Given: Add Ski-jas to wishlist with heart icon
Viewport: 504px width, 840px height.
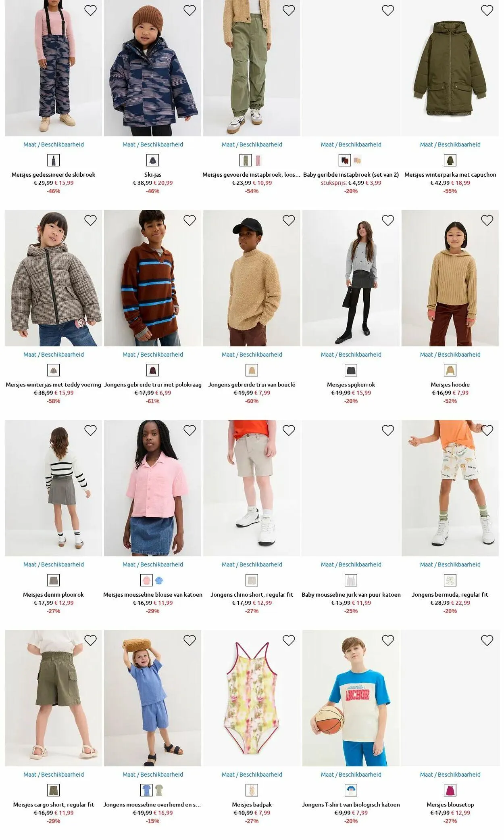Looking at the screenshot, I should point(190,10).
